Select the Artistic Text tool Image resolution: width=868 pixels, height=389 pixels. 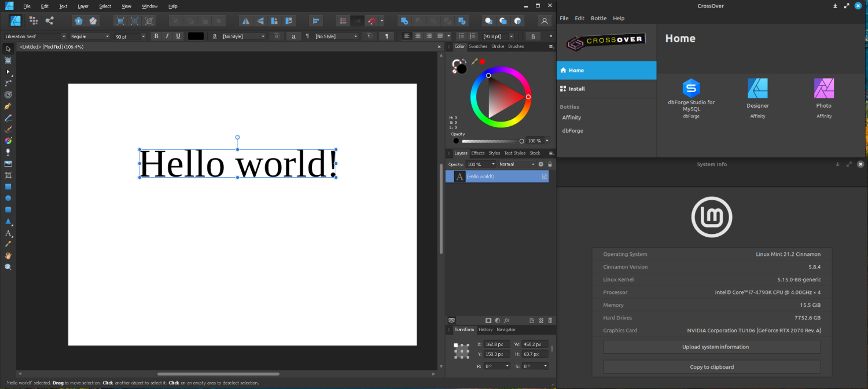click(x=8, y=233)
